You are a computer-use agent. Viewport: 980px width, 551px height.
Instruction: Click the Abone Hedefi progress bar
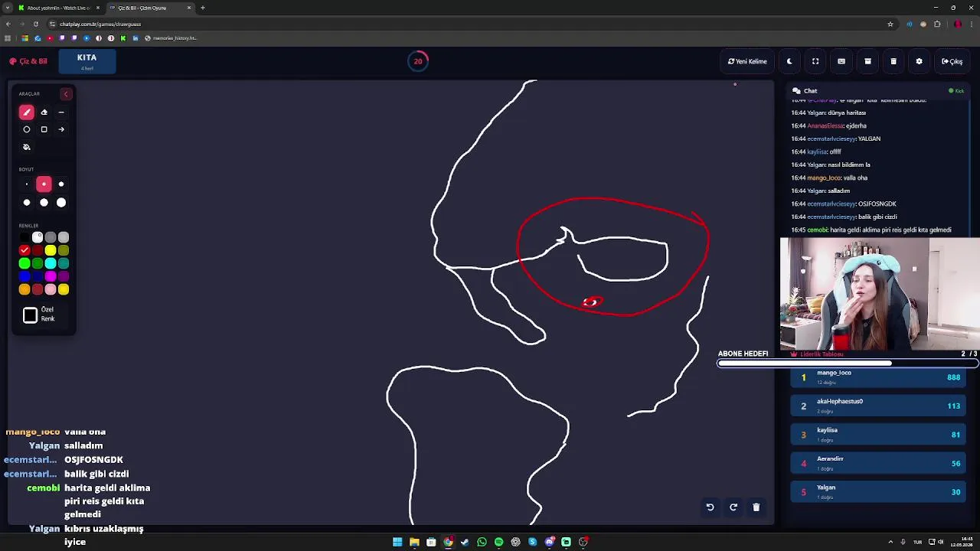click(848, 364)
